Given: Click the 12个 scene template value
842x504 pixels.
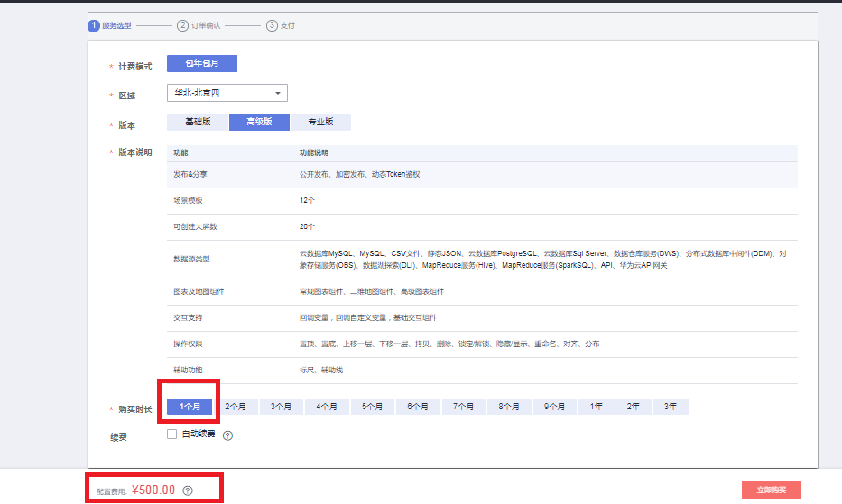Looking at the screenshot, I should point(307,201).
